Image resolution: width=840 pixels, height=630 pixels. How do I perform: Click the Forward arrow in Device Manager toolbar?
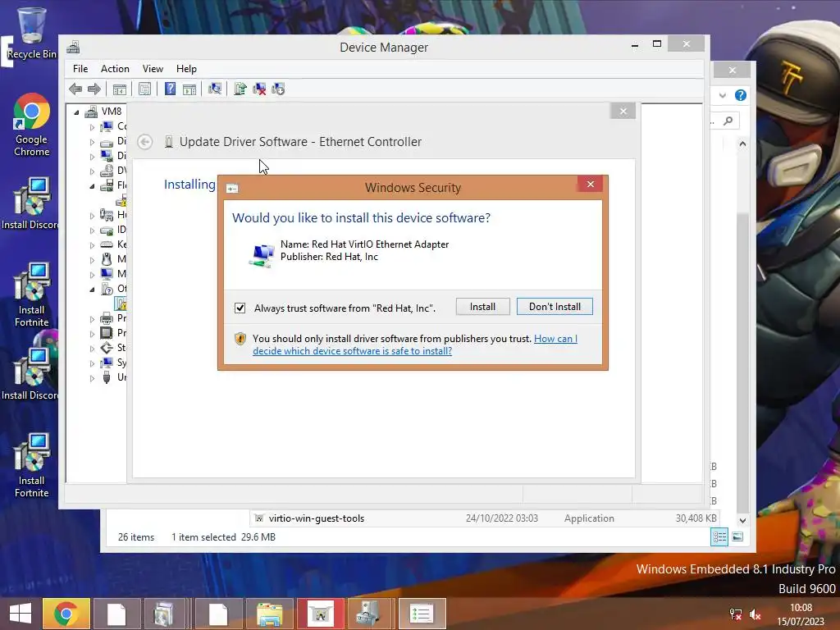tap(94, 89)
